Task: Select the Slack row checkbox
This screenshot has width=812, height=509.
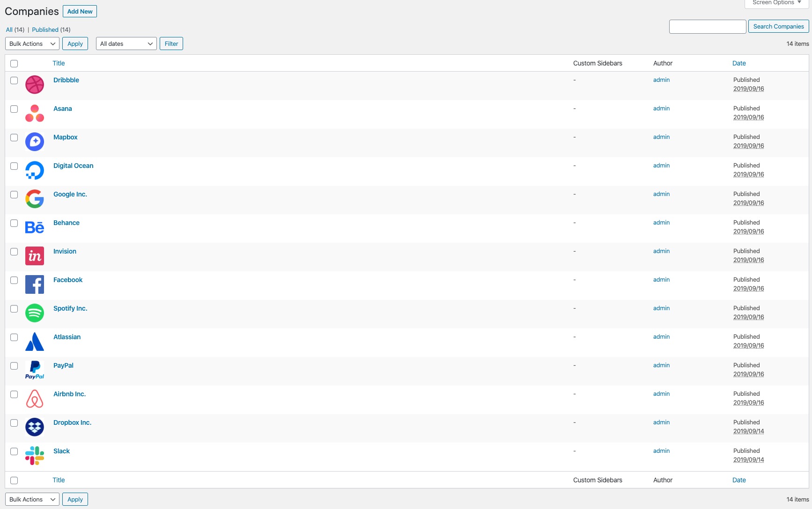Action: [x=14, y=451]
